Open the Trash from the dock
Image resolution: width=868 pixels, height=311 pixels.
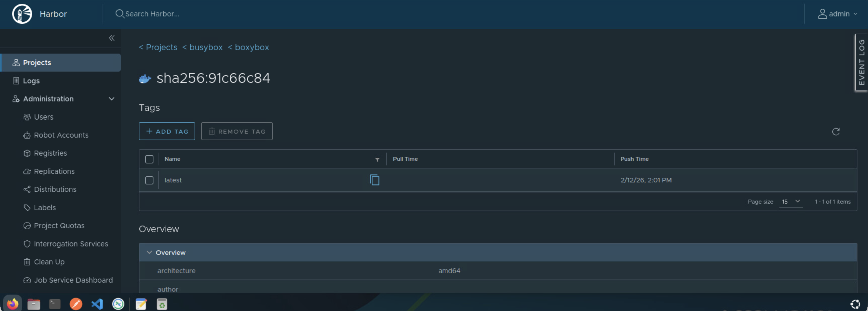[x=162, y=304]
